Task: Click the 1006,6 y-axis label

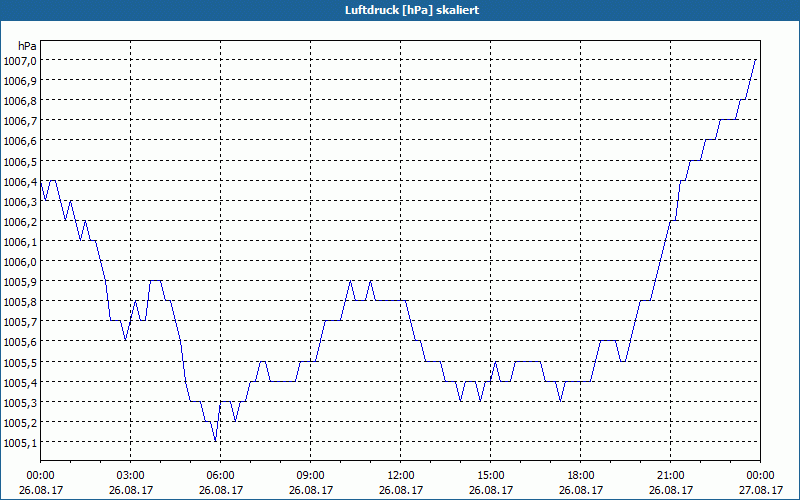Action: [x=20, y=141]
